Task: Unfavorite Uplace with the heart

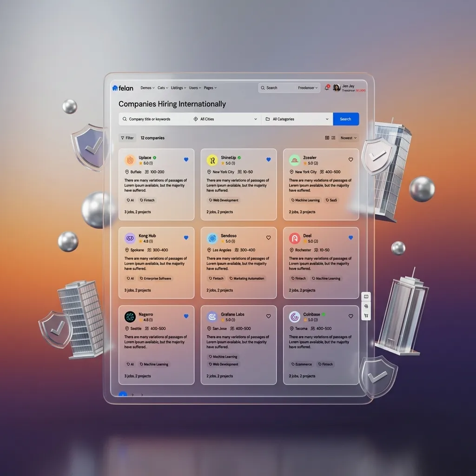Action: 186,159
